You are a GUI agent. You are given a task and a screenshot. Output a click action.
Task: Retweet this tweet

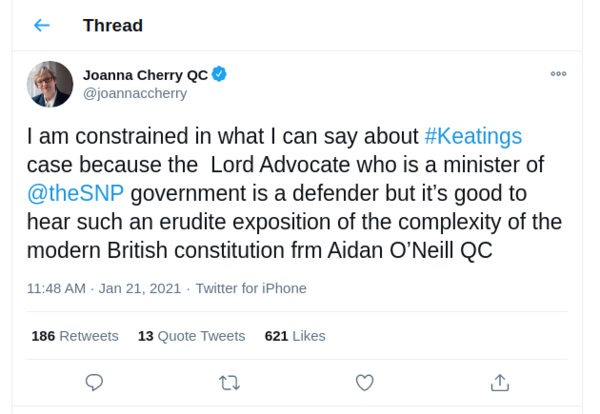tap(229, 382)
